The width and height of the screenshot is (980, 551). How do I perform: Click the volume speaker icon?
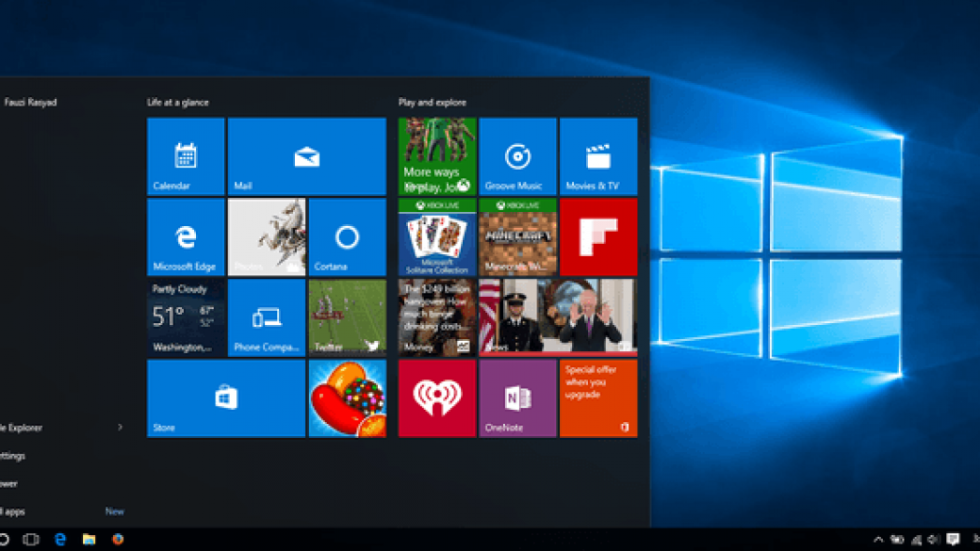tap(934, 540)
